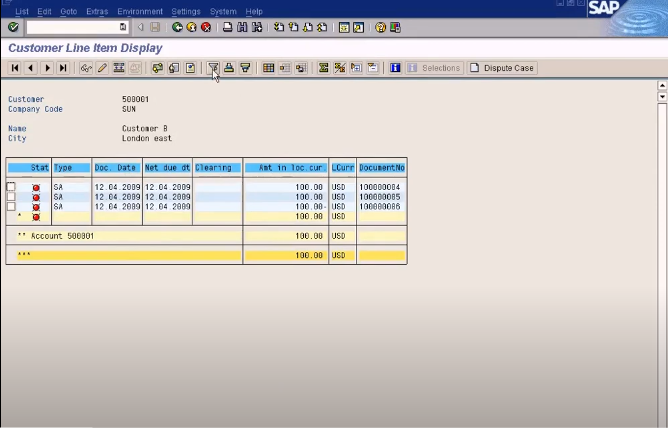Viewport: 668px width, 428px height.
Task: Go to next item arrow button
Action: pyautogui.click(x=47, y=68)
